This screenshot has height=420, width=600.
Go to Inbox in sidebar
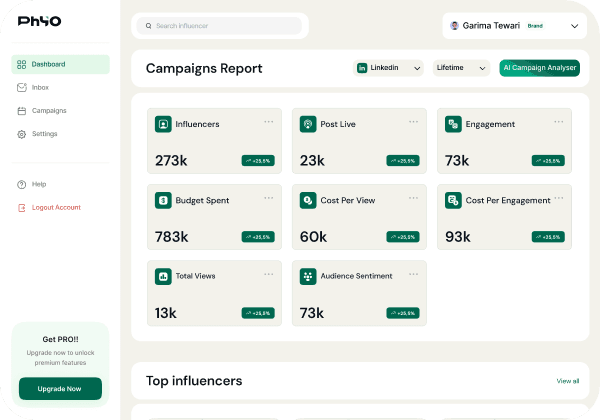40,87
